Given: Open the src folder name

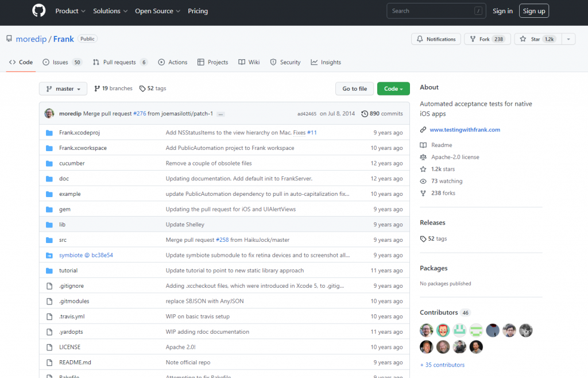Looking at the screenshot, I should click(x=63, y=240).
